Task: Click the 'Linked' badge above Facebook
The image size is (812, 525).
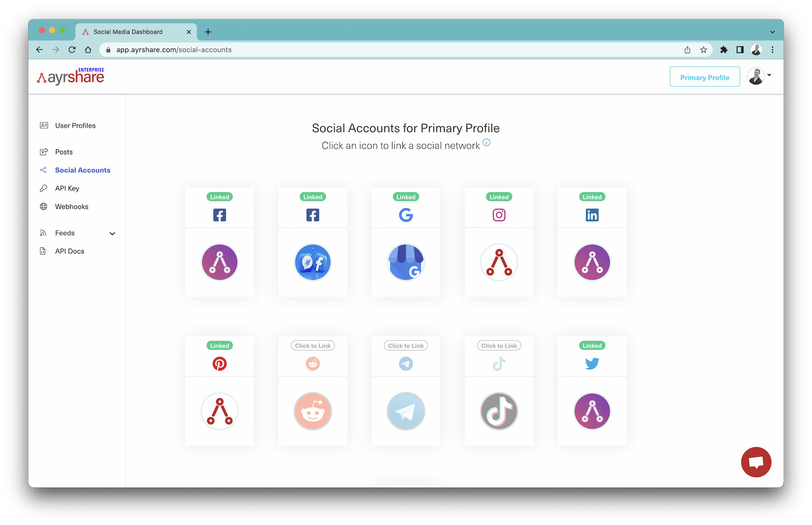Action: pos(220,197)
